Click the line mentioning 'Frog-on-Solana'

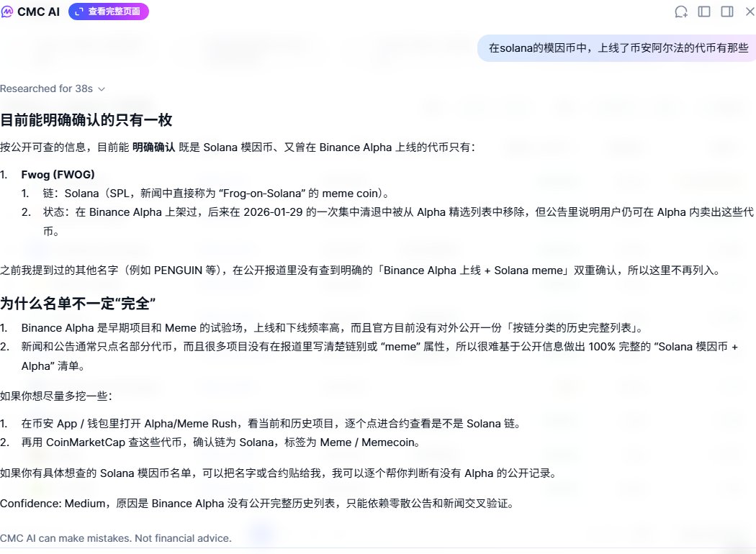coord(216,194)
